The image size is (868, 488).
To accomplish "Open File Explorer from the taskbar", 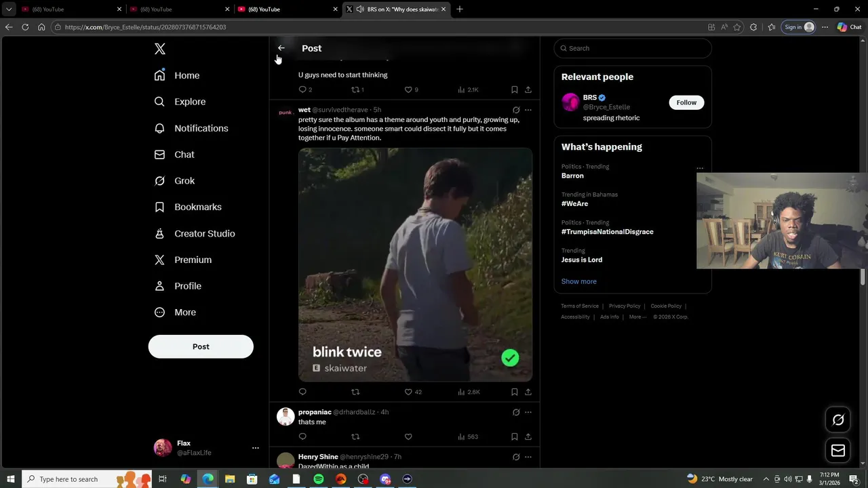I will 230,479.
